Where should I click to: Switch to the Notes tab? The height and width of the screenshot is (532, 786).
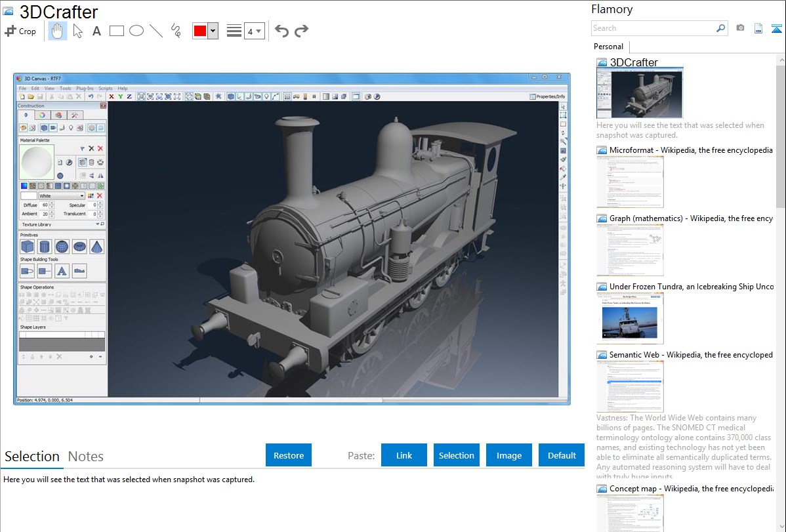[86, 457]
